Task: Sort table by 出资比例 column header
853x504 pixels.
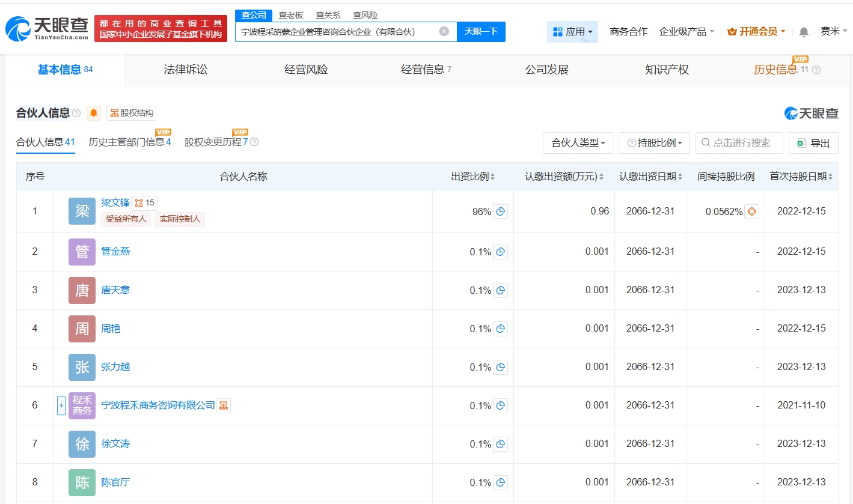Action: click(472, 177)
